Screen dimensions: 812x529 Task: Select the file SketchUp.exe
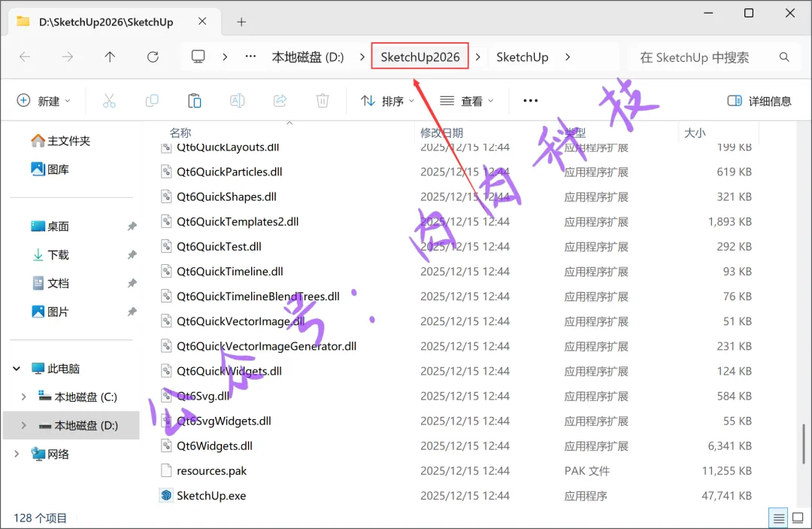211,496
